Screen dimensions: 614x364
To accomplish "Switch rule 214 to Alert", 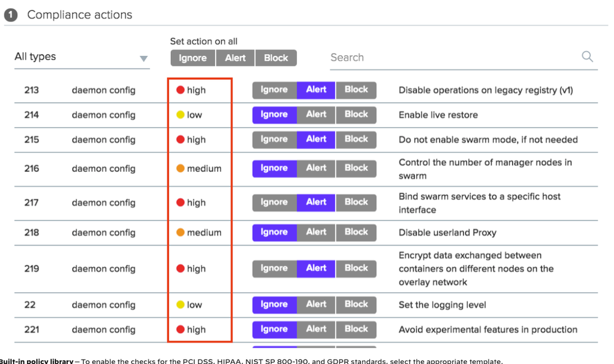I will click(316, 114).
